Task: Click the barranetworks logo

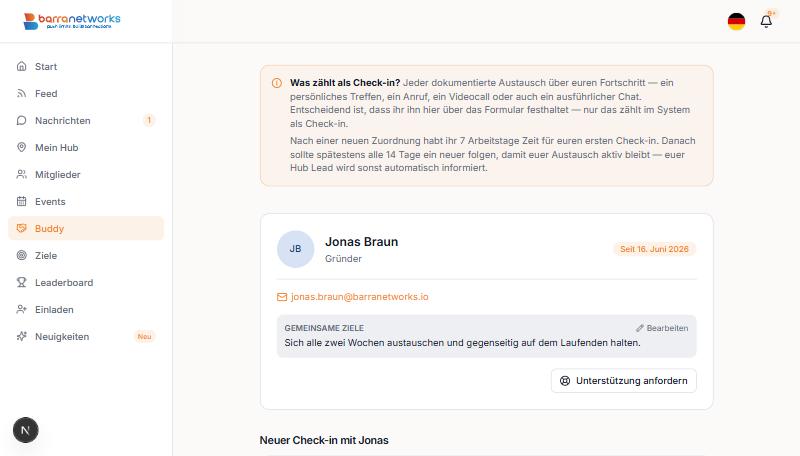Action: (x=72, y=21)
